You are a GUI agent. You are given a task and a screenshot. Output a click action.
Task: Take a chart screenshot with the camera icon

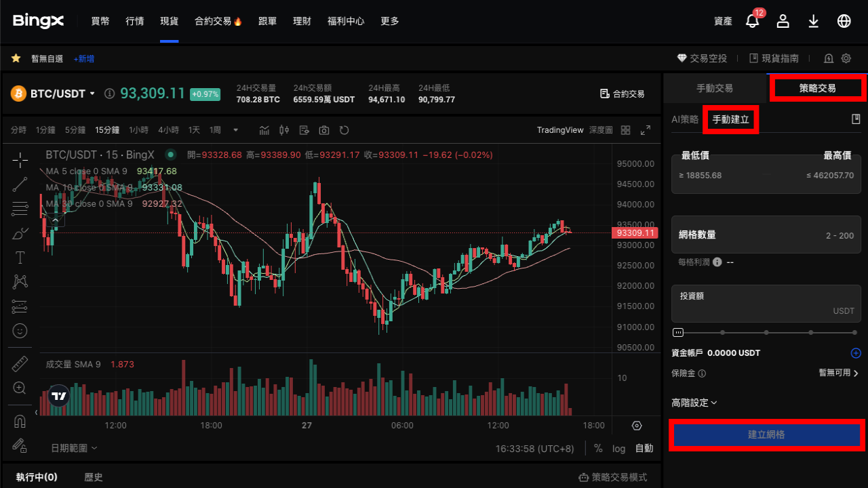[x=325, y=129]
